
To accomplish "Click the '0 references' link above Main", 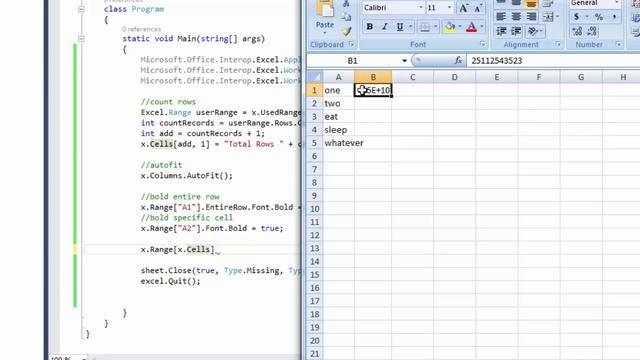I will [141, 29].
